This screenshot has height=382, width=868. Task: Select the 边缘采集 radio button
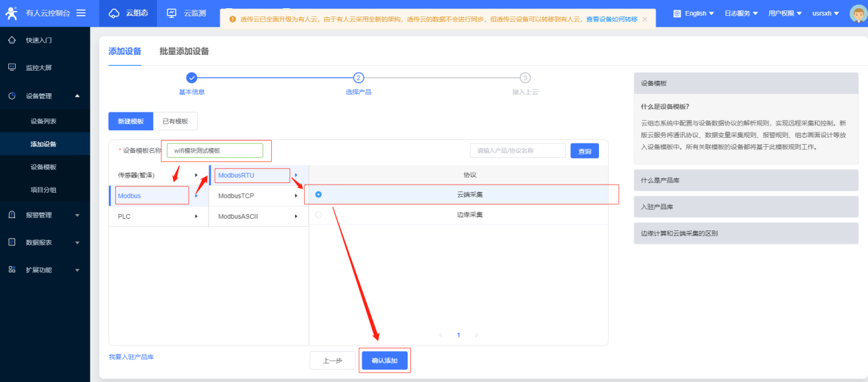[318, 215]
